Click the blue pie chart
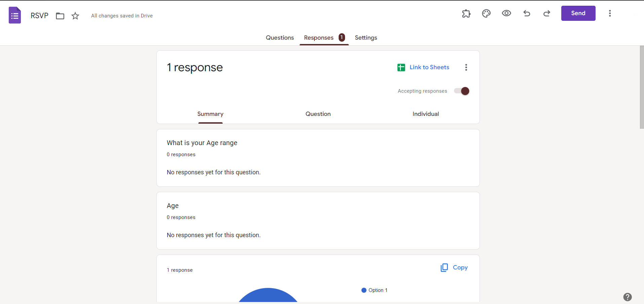 click(268, 295)
